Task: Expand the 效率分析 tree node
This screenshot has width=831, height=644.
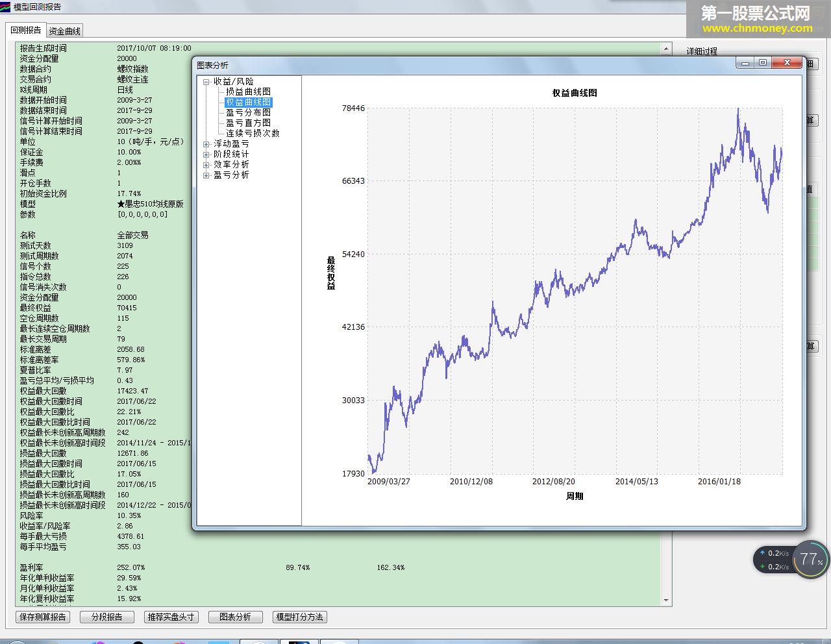Action: (x=206, y=165)
